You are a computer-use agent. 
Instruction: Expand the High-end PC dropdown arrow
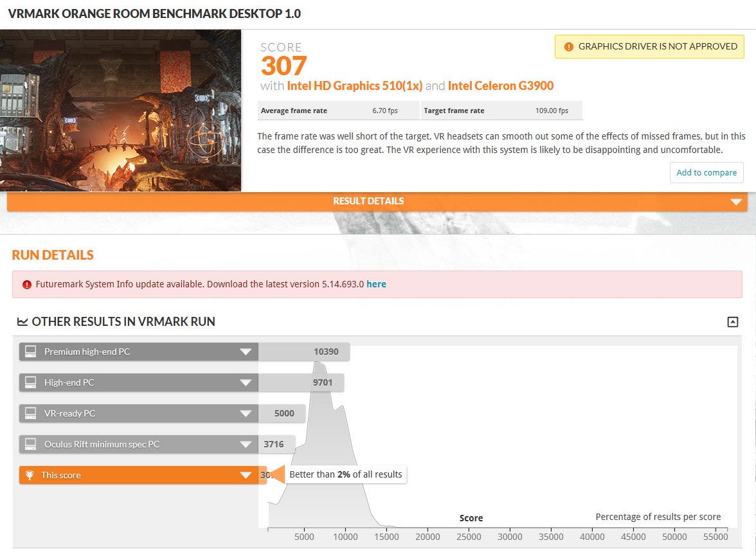(x=246, y=382)
